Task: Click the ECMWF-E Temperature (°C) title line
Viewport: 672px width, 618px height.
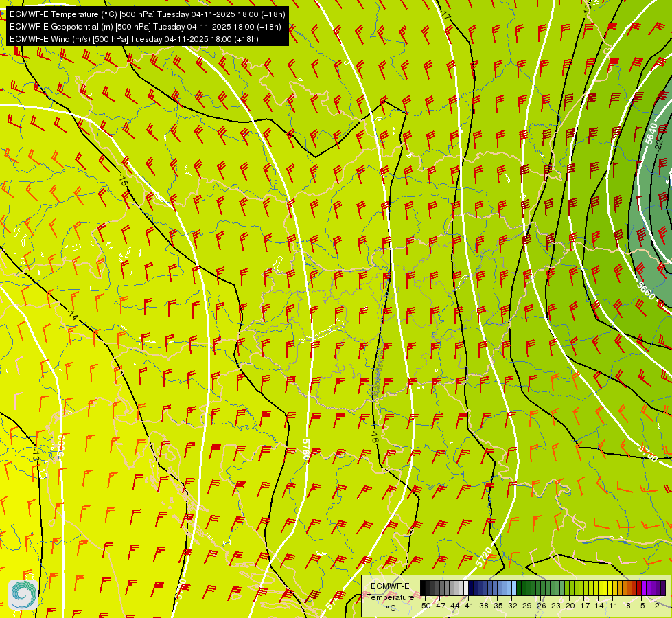Action: click(x=147, y=14)
